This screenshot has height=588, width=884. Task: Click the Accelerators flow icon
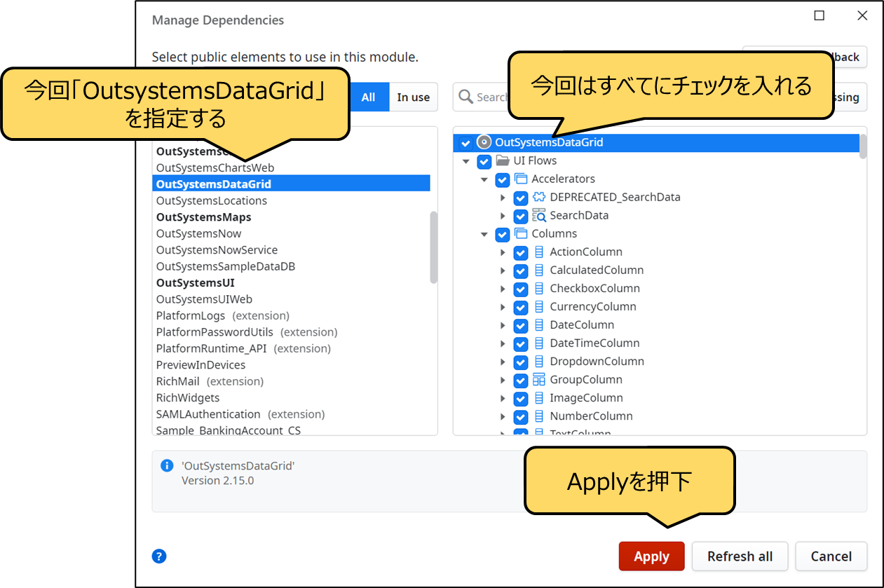pyautogui.click(x=521, y=179)
